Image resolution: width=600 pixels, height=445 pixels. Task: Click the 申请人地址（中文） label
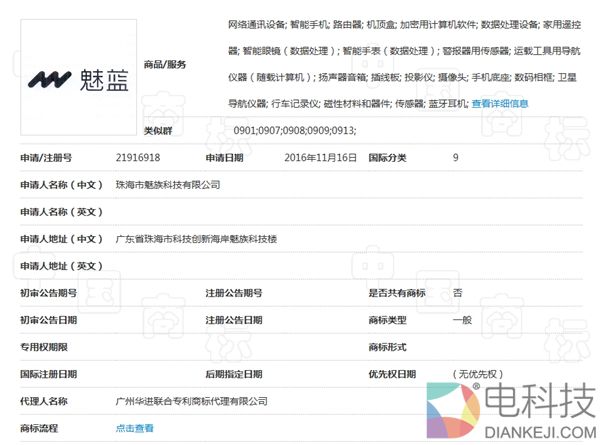coord(61,239)
